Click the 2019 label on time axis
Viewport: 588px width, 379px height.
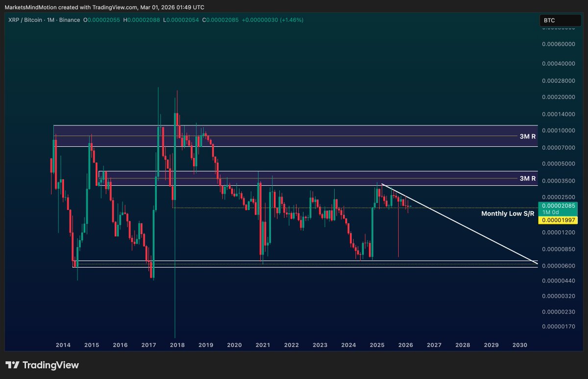pyautogui.click(x=206, y=345)
